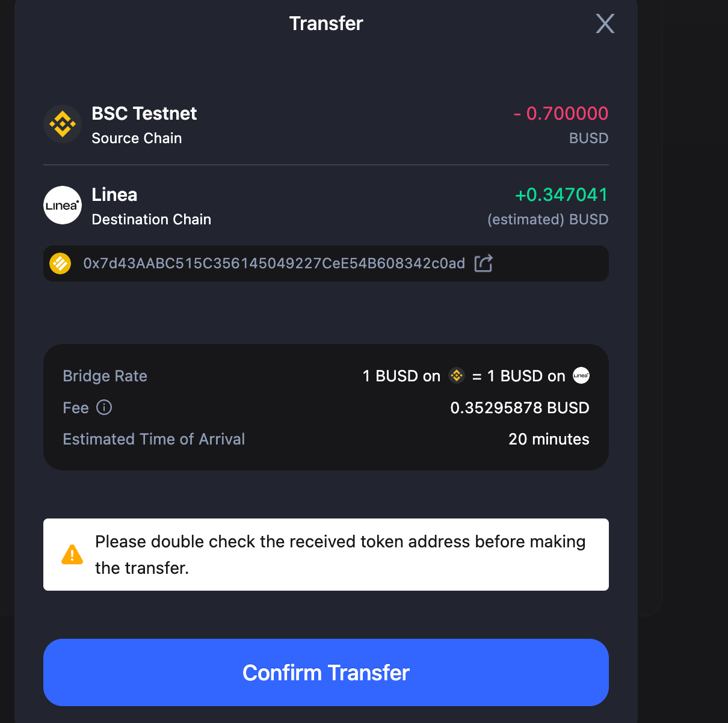This screenshot has width=728, height=723.
Task: Open token address in explorer via external-link icon
Action: click(x=484, y=263)
